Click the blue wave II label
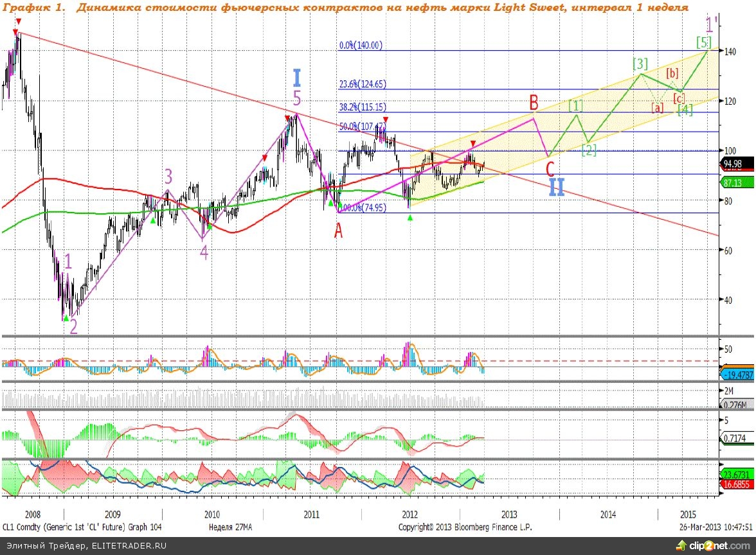756x555 pixels. (557, 187)
